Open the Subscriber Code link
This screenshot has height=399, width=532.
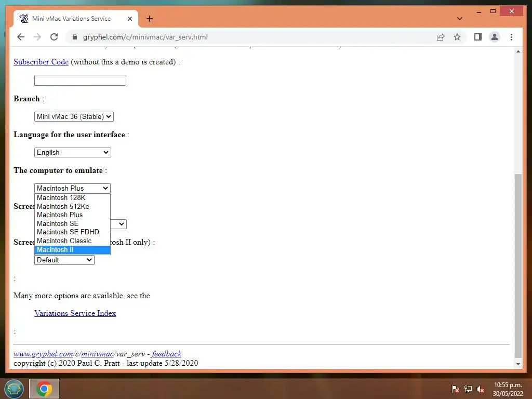pyautogui.click(x=41, y=62)
